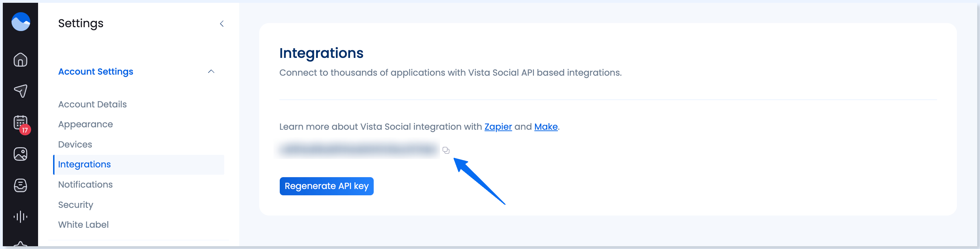Go to Account Details settings
980x249 pixels.
coord(93,104)
